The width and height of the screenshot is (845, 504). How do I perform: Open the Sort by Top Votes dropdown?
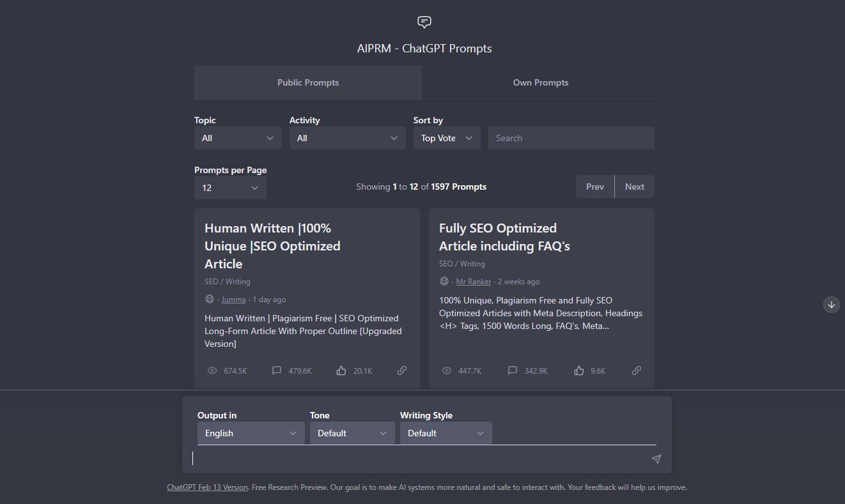(x=447, y=138)
